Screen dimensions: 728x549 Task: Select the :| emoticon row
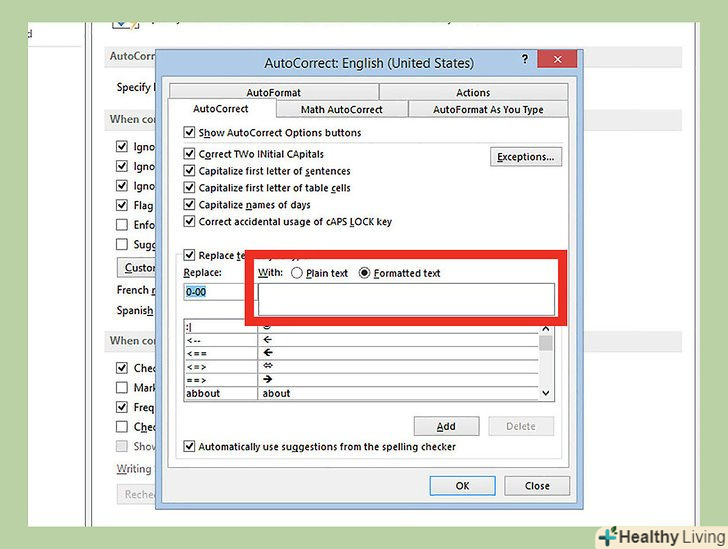(x=361, y=327)
